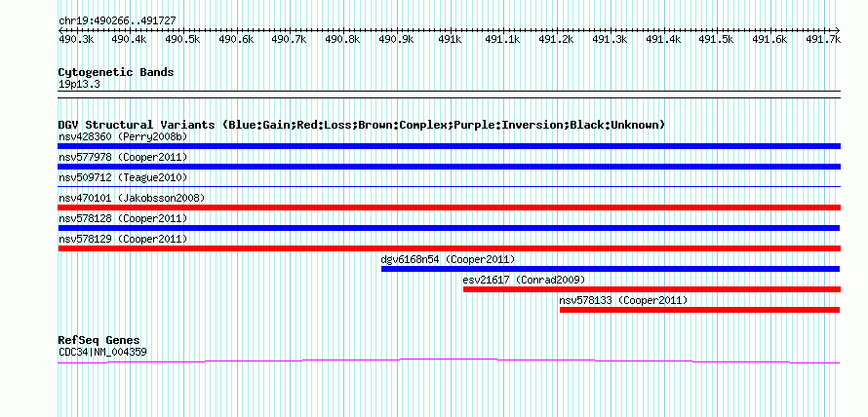Select the red nsv470101 loss bar

pos(449,208)
